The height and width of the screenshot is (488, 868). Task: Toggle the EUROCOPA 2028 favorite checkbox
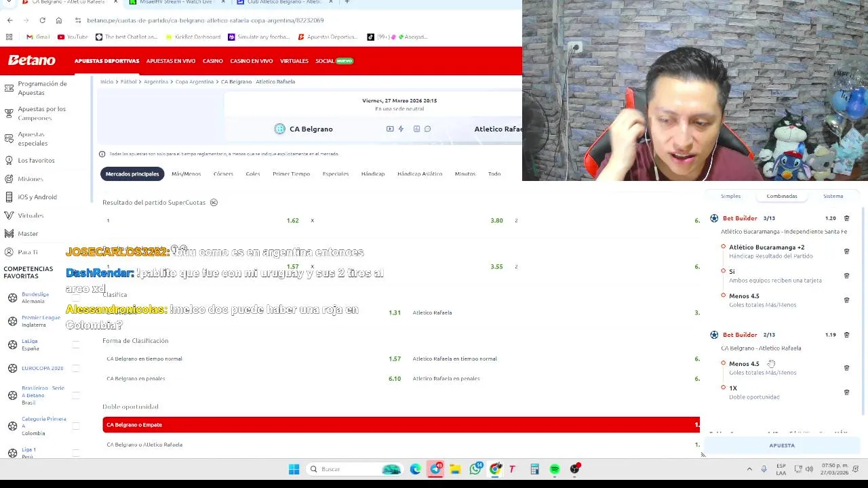pyautogui.click(x=76, y=368)
